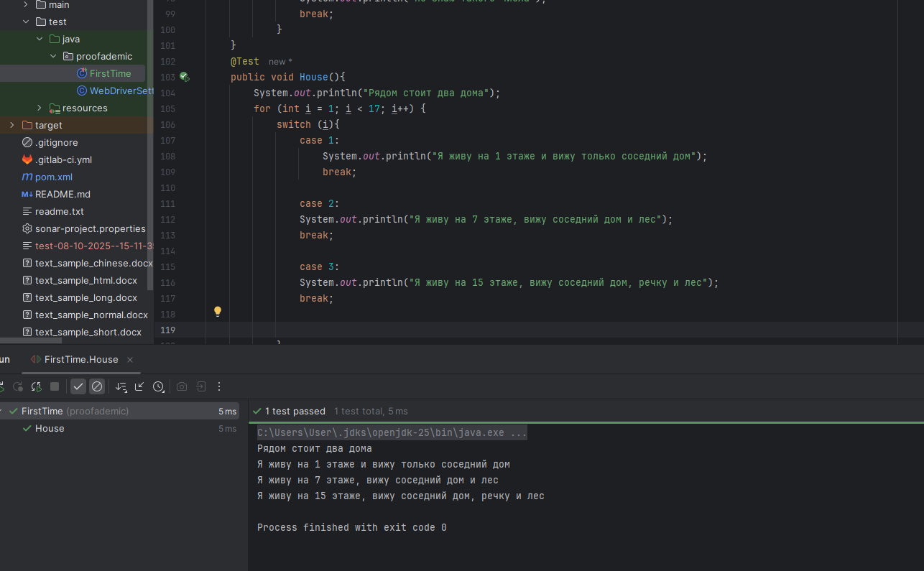
Task: Toggle auto-test rerun icon in Run toolbar
Action: pos(36,386)
